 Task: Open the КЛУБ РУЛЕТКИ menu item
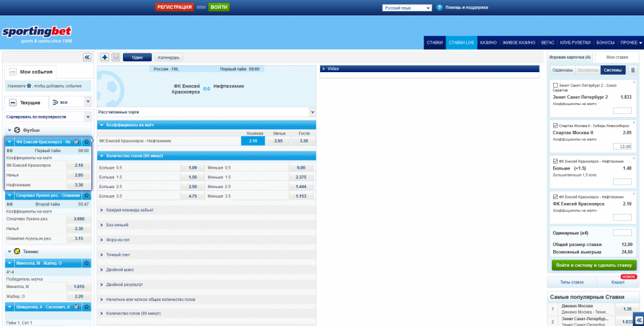point(575,43)
